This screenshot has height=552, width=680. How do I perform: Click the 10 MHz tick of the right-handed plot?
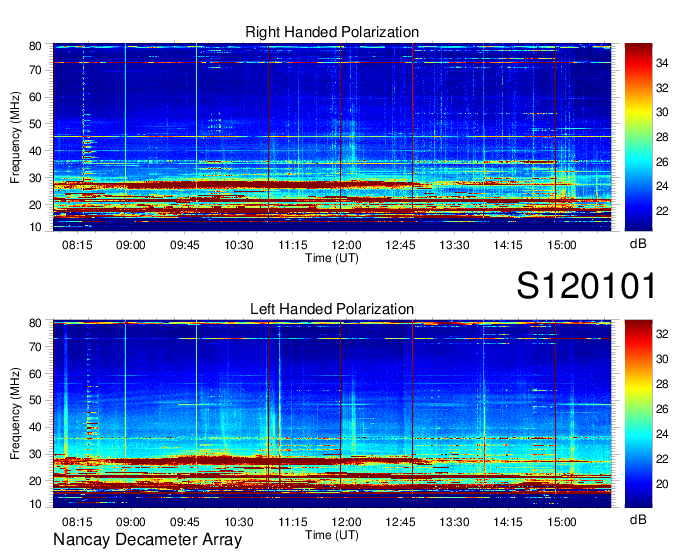[x=35, y=227]
